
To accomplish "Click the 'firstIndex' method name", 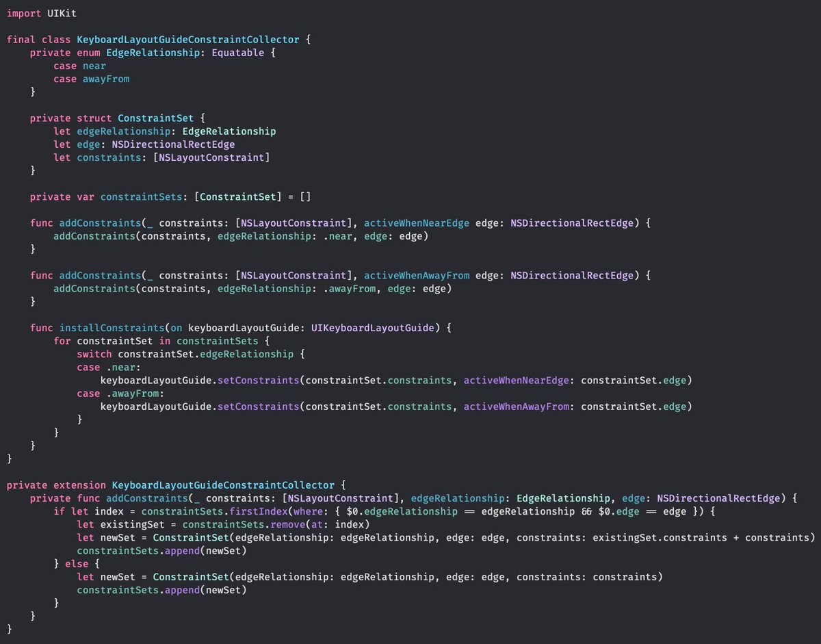I will point(259,511).
